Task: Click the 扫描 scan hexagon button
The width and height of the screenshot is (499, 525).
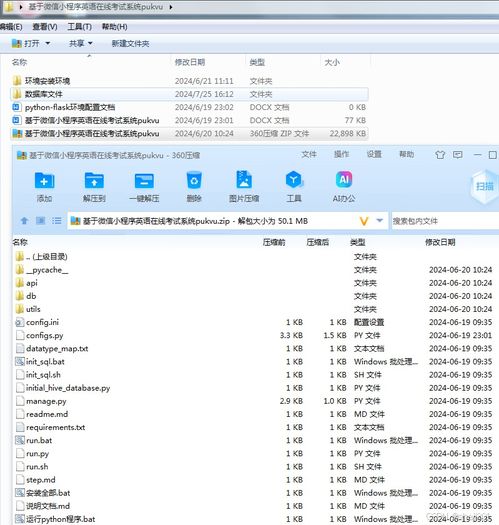Action: pos(484,186)
